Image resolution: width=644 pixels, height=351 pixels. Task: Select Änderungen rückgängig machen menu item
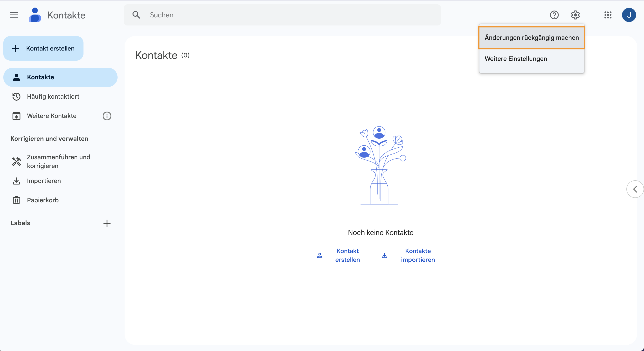(532, 38)
